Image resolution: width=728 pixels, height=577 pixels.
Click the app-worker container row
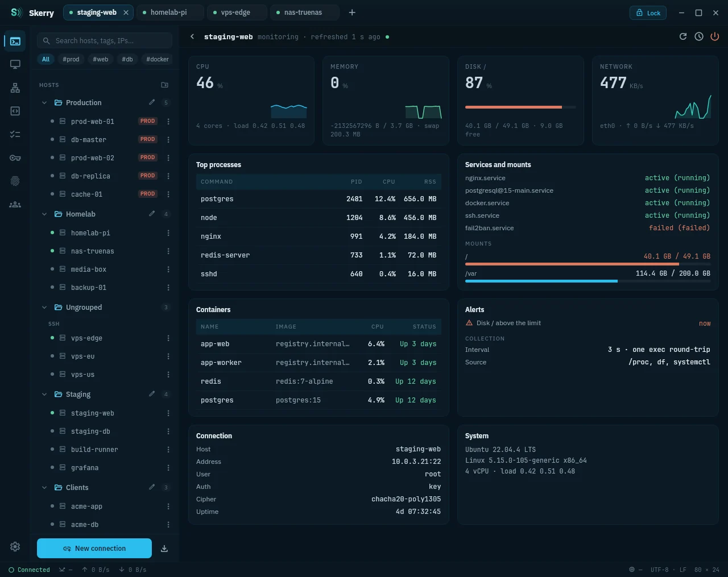(318, 363)
